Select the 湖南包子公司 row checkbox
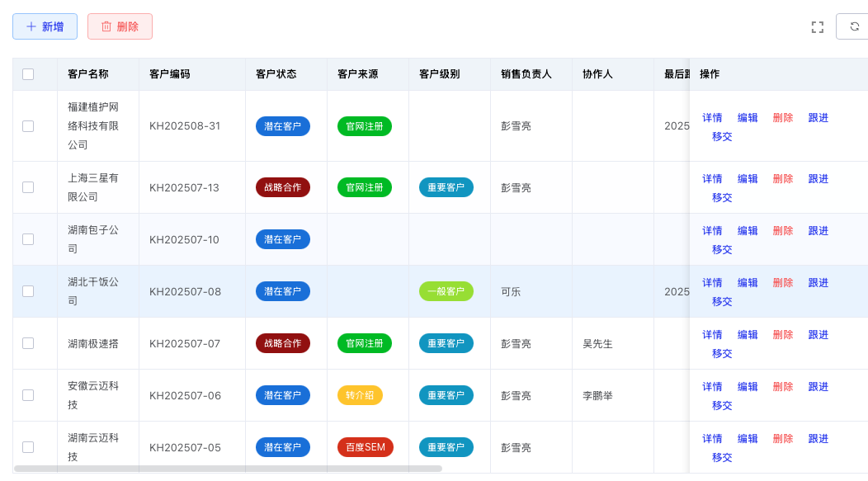The image size is (868, 481). tap(28, 239)
